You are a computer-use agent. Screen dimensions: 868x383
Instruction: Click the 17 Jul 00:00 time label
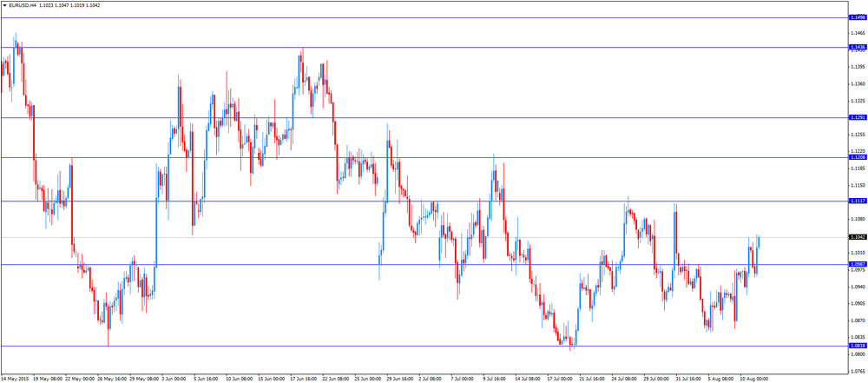[560, 379]
